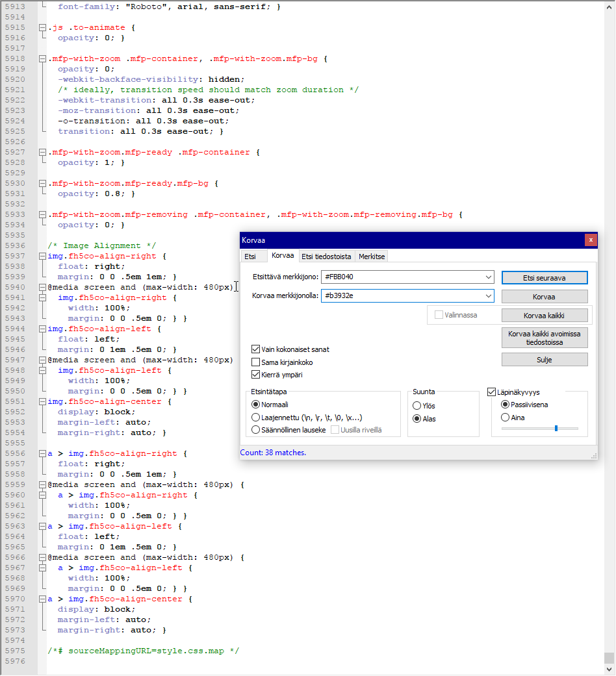Collapse the fold at line 5927
Image resolution: width=616 pixels, height=676 pixels.
42,152
